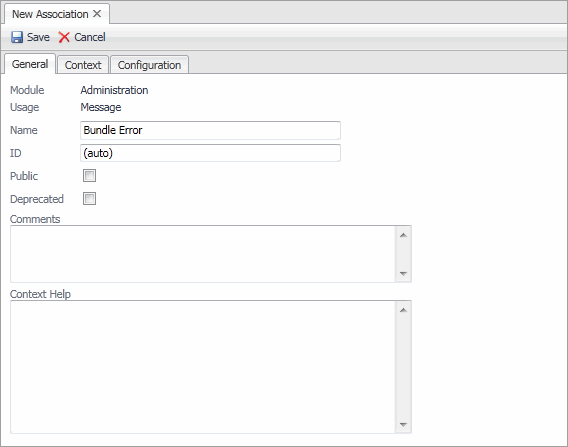This screenshot has width=568, height=447.
Task: Click the Comments vertical scrollbar track
Action: (403, 254)
